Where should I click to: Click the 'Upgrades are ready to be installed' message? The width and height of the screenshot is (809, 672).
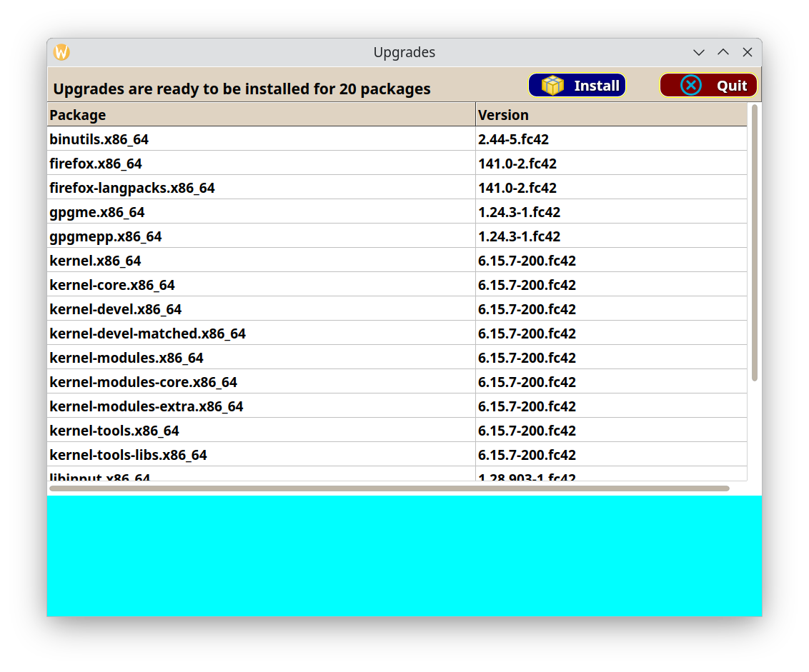click(242, 89)
